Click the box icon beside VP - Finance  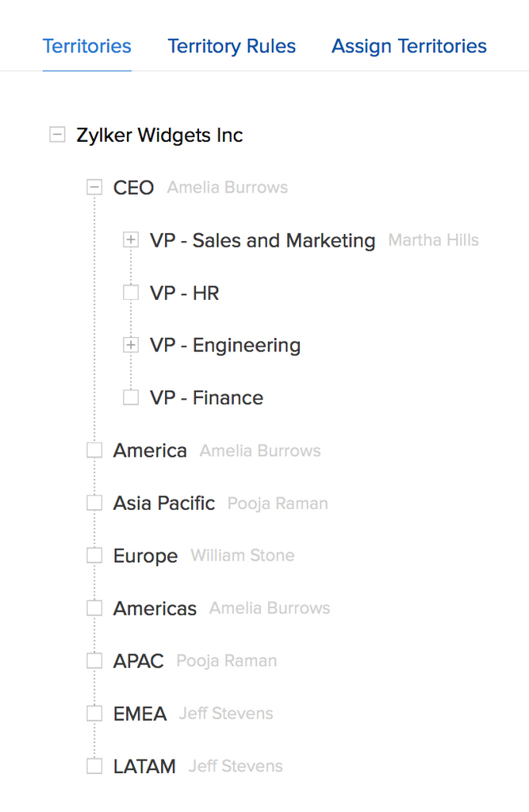[131, 397]
